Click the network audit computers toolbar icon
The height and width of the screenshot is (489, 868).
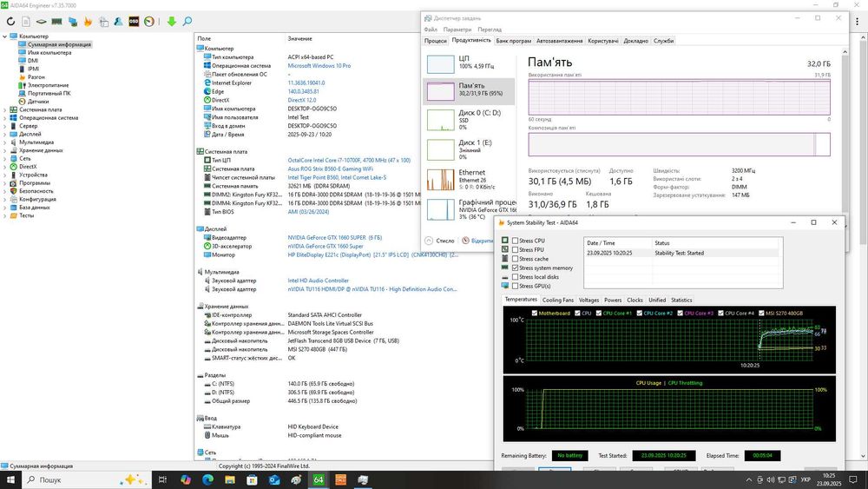click(73, 22)
